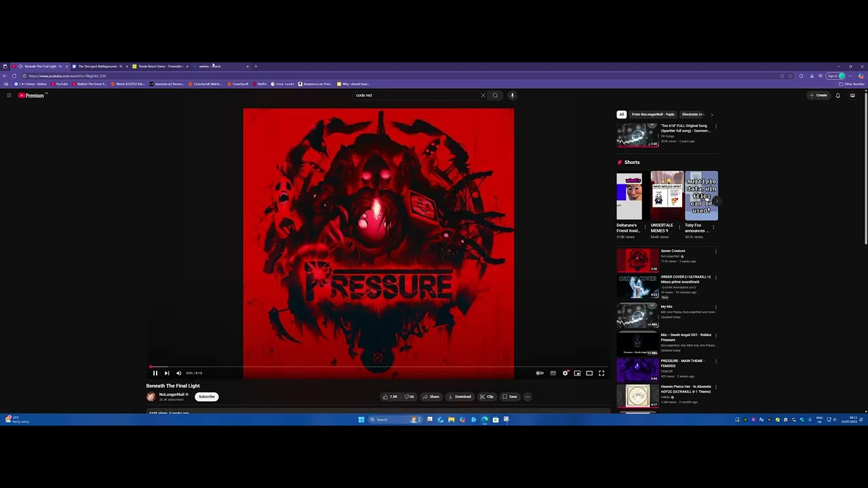Start voice search with the microphone

pos(512,96)
